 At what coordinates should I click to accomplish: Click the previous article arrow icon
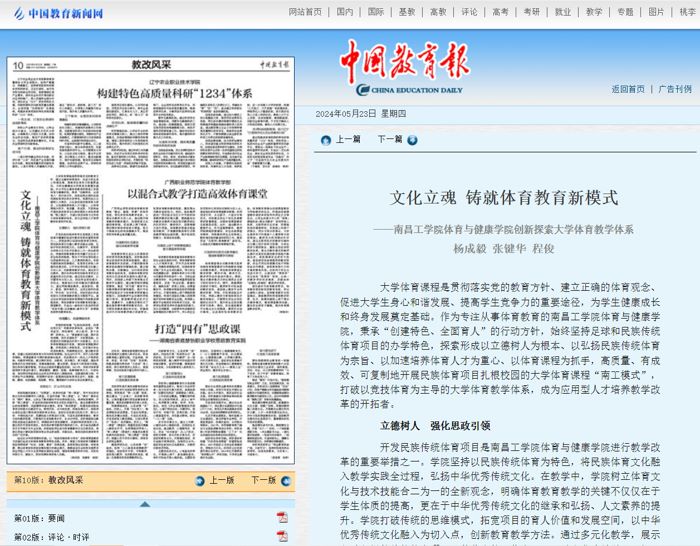pyautogui.click(x=326, y=140)
